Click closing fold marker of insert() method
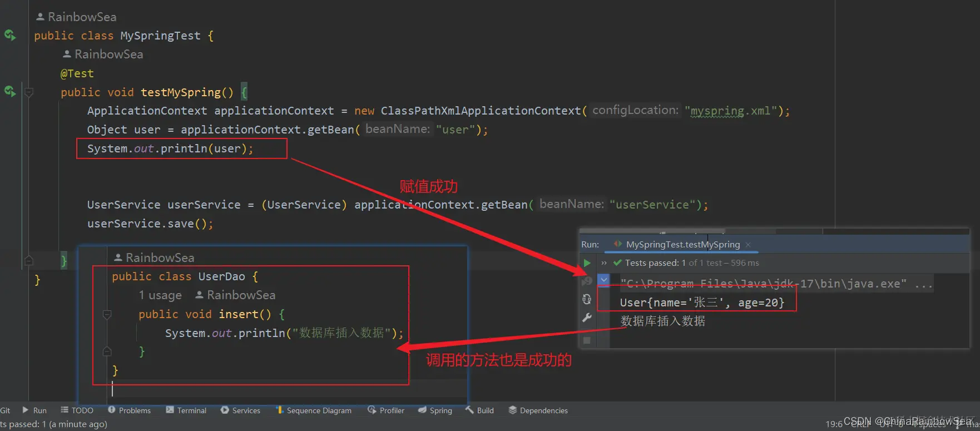Screen dimensions: 980x431 pos(107,351)
